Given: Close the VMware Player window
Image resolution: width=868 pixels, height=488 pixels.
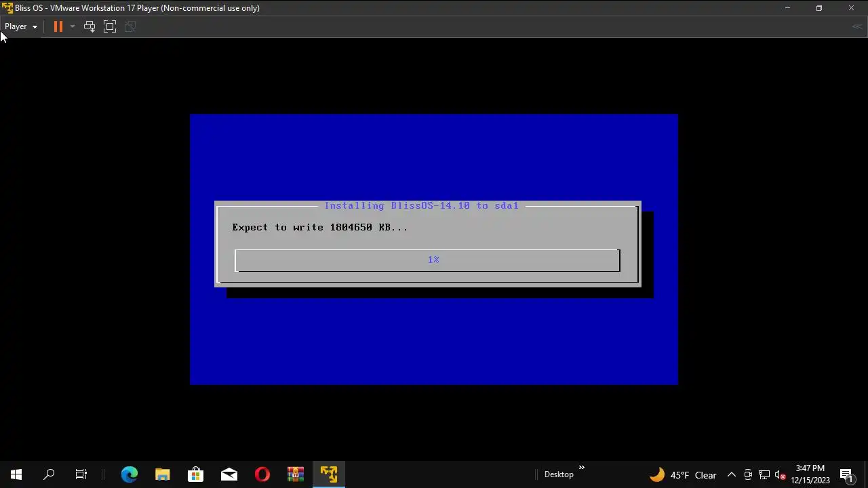Looking at the screenshot, I should coord(851,8).
